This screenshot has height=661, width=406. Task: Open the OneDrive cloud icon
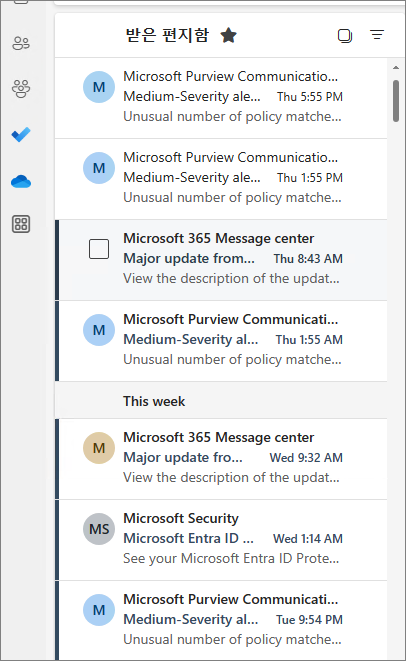pyautogui.click(x=21, y=182)
